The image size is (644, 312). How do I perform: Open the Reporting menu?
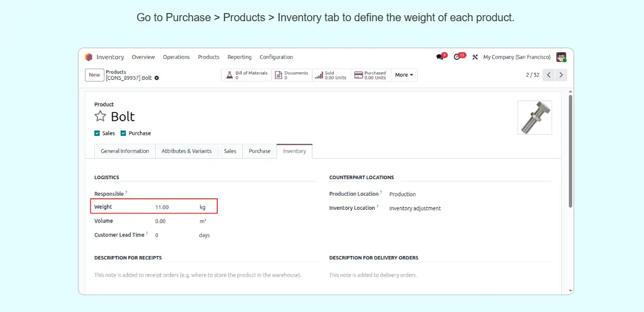click(239, 57)
